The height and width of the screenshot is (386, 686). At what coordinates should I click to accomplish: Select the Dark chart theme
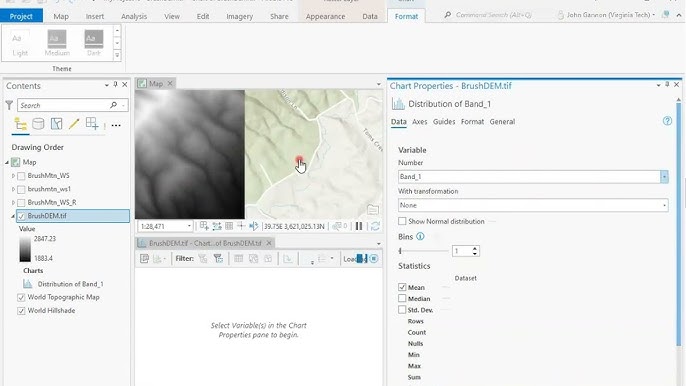pyautogui.click(x=94, y=43)
